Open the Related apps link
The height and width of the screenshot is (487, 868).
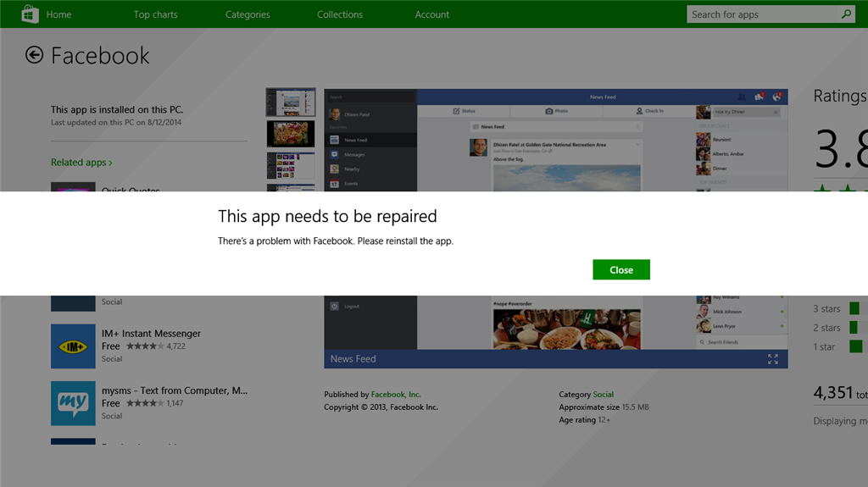pos(81,162)
